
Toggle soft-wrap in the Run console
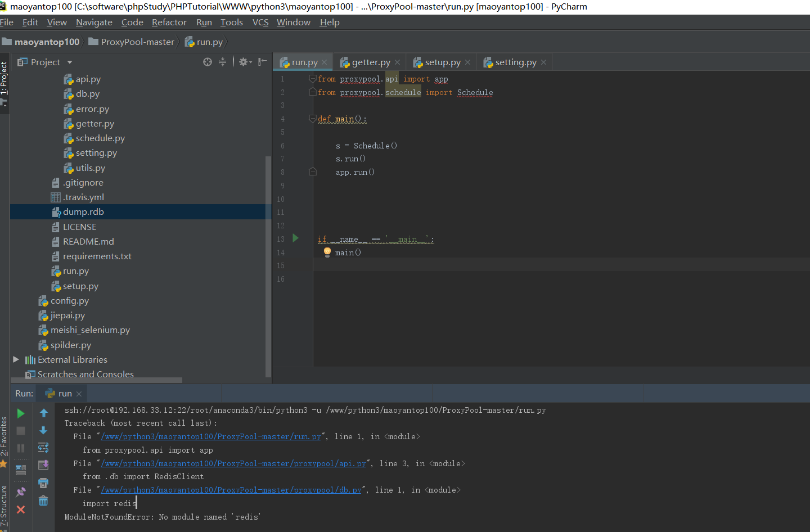click(43, 448)
